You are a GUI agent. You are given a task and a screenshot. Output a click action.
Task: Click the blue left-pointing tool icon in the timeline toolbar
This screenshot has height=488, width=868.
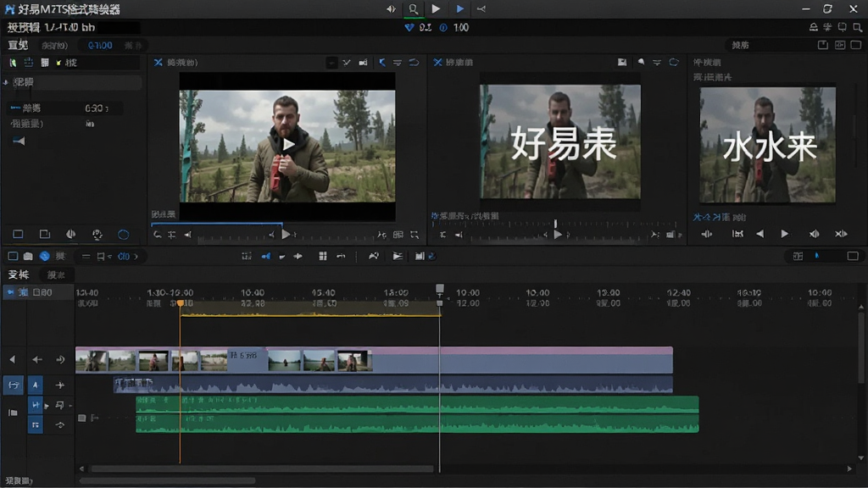(x=265, y=256)
